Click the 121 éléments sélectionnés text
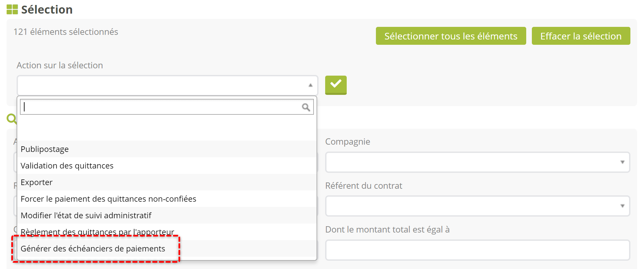Image resolution: width=644 pixels, height=269 pixels. [x=66, y=32]
